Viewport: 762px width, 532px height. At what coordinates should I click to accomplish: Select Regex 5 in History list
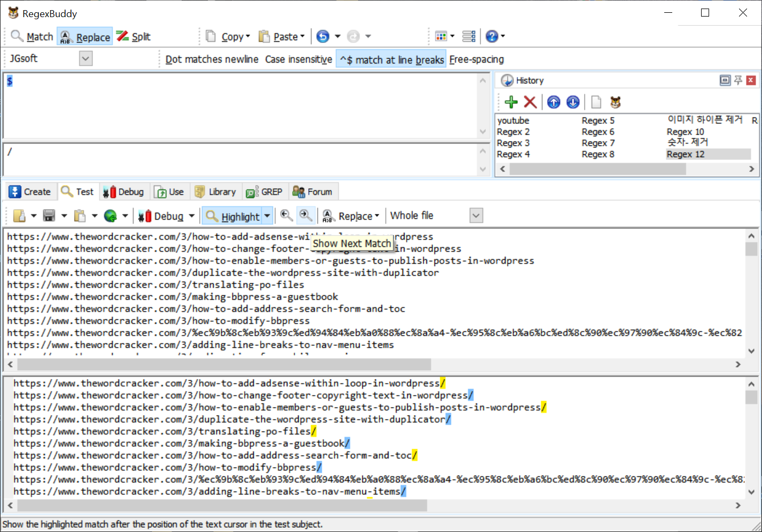pyautogui.click(x=598, y=121)
